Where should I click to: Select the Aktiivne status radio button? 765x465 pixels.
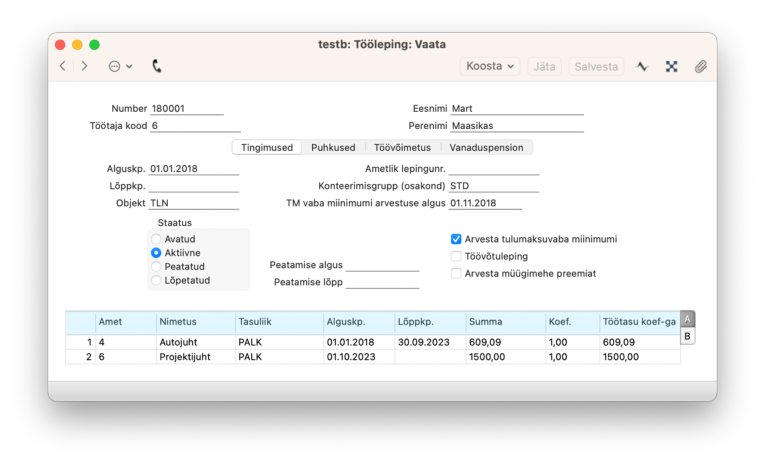click(156, 253)
